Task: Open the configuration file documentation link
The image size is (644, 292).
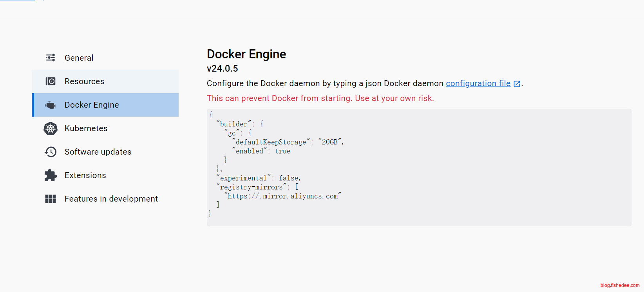Action: tap(478, 83)
